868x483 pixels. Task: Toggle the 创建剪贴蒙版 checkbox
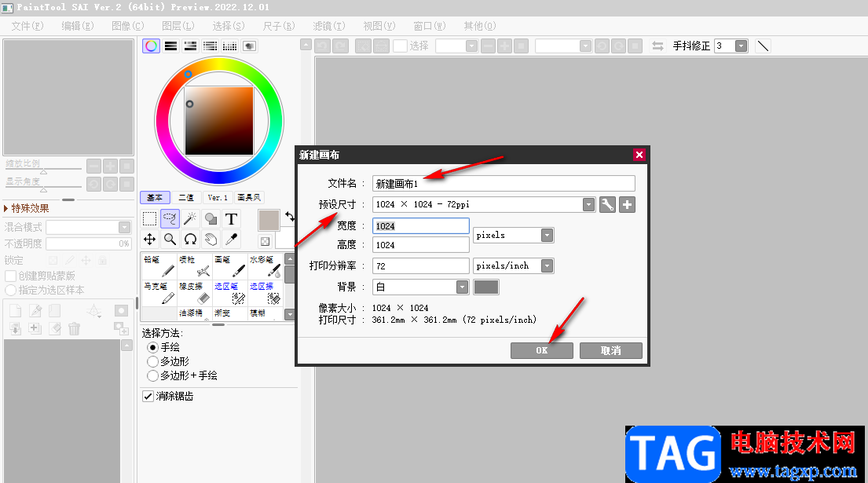10,276
